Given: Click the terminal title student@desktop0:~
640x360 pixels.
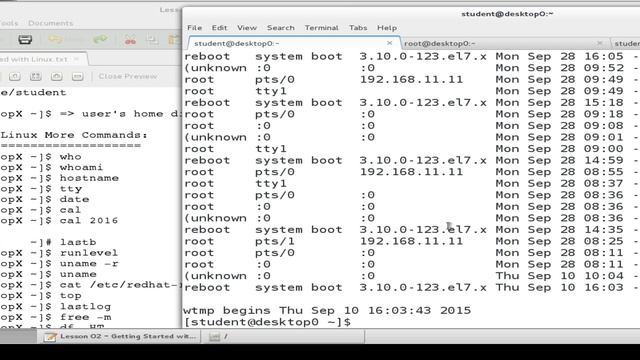Looking at the screenshot, I should (507, 14).
